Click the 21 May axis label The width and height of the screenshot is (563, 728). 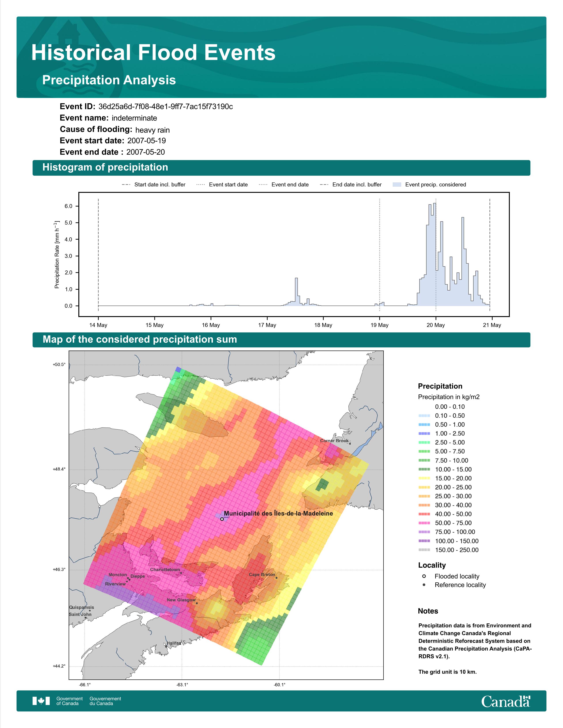(492, 325)
